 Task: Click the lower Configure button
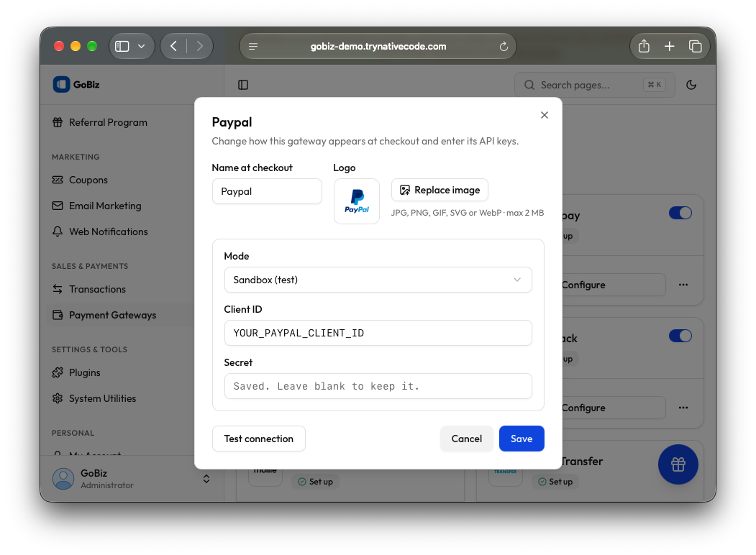point(614,408)
